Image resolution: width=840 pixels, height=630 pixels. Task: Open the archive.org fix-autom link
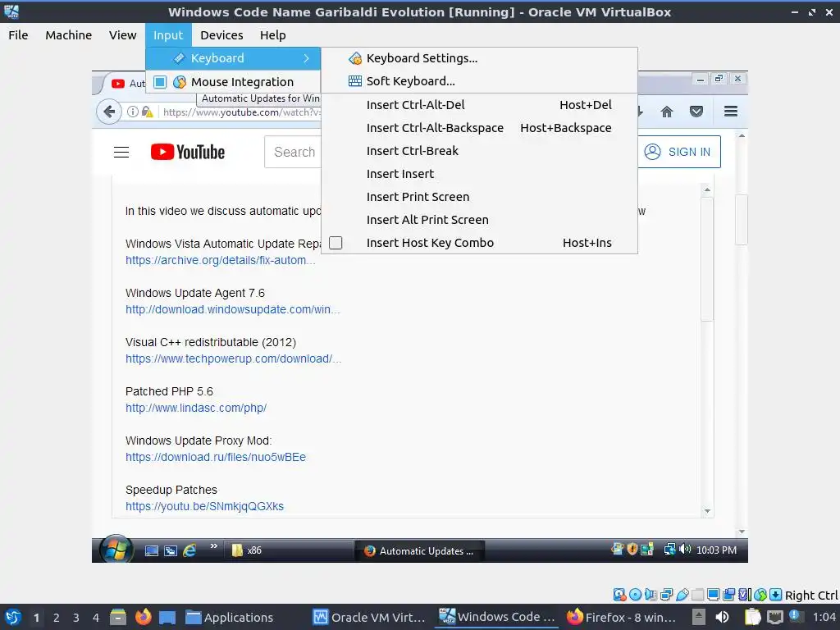pos(220,260)
